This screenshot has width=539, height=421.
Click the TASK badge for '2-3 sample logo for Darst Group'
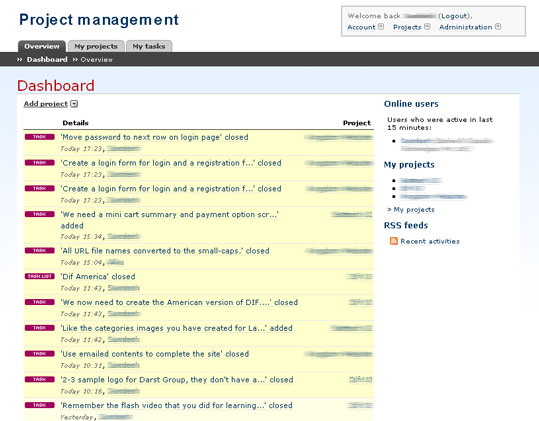coord(40,379)
